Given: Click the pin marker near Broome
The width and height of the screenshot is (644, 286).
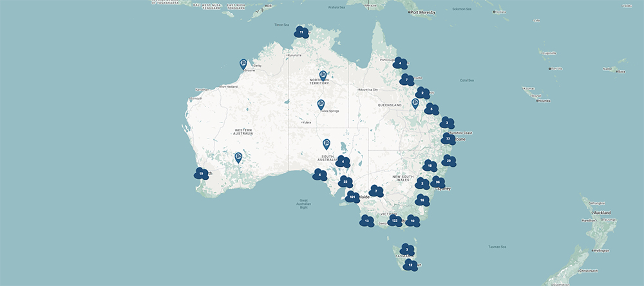Looking at the screenshot, I should [x=243, y=63].
